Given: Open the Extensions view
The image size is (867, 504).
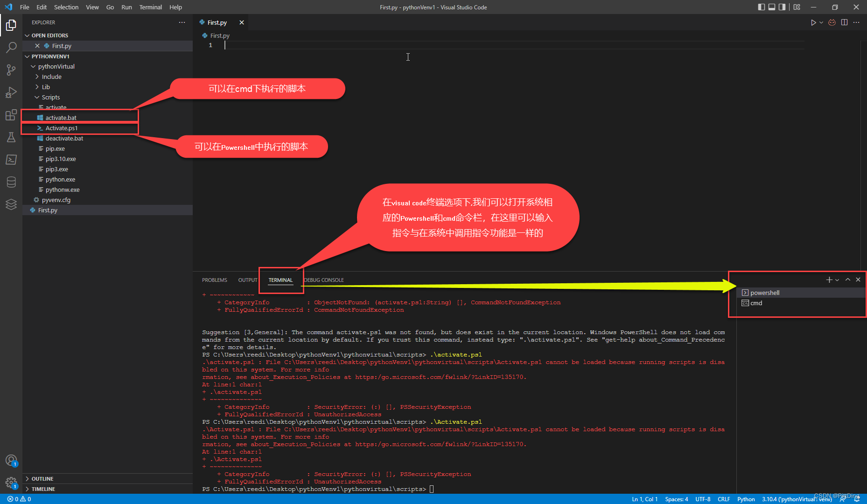Looking at the screenshot, I should click(11, 115).
